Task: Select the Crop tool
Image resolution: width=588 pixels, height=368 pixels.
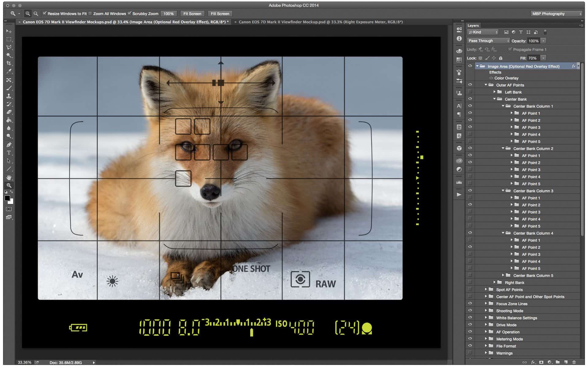Action: click(x=9, y=63)
